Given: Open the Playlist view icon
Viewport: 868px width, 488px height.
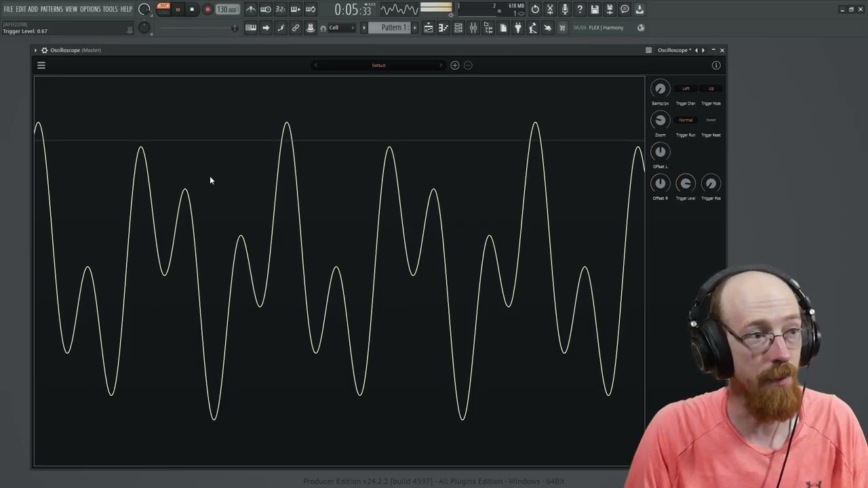Looking at the screenshot, I should 429,28.
